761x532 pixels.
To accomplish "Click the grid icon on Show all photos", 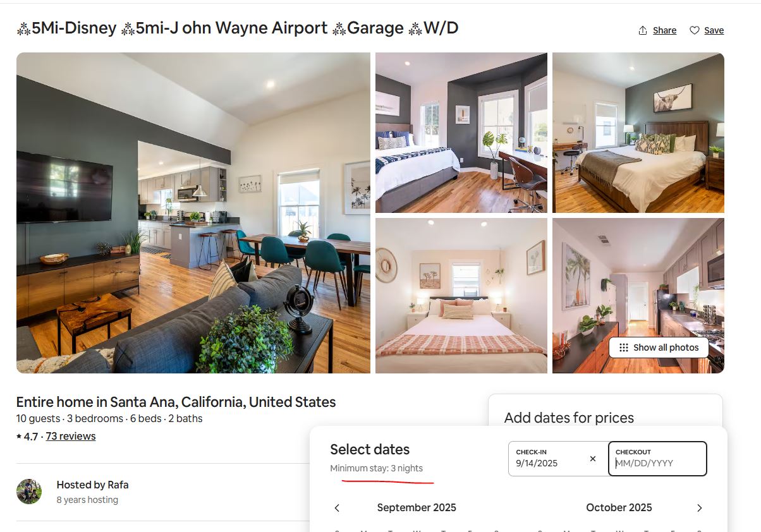I will point(624,348).
